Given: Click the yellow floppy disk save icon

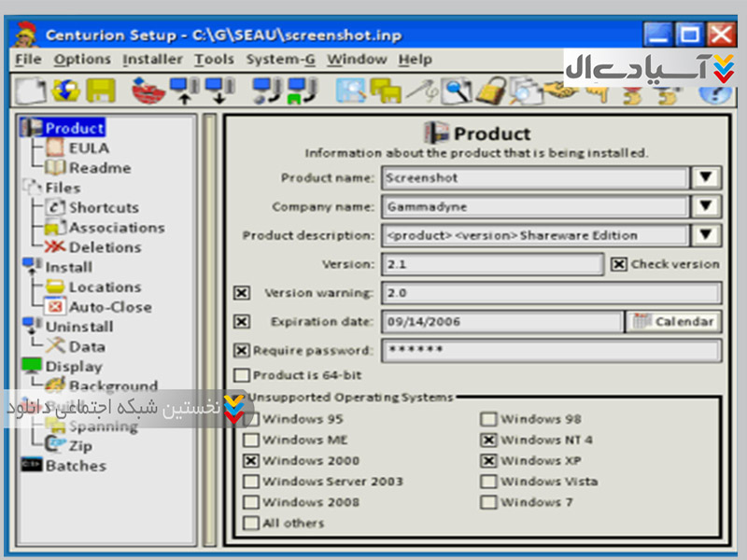Looking at the screenshot, I should coord(100,91).
